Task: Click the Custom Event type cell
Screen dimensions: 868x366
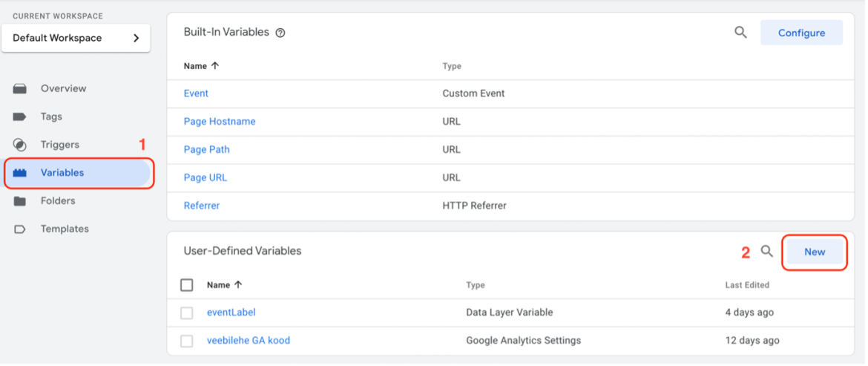Action: pyautogui.click(x=474, y=94)
